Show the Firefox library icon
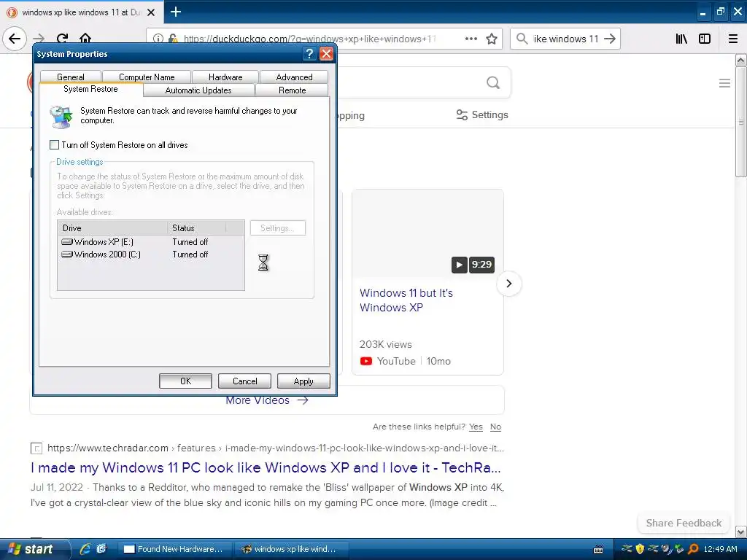 [x=681, y=39]
